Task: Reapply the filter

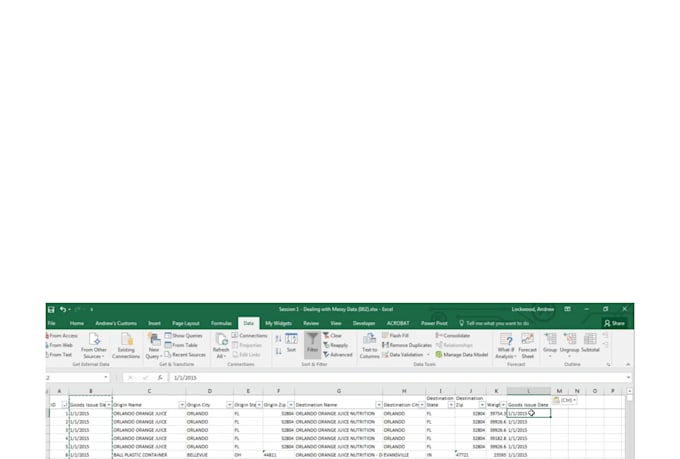Action: 335,345
